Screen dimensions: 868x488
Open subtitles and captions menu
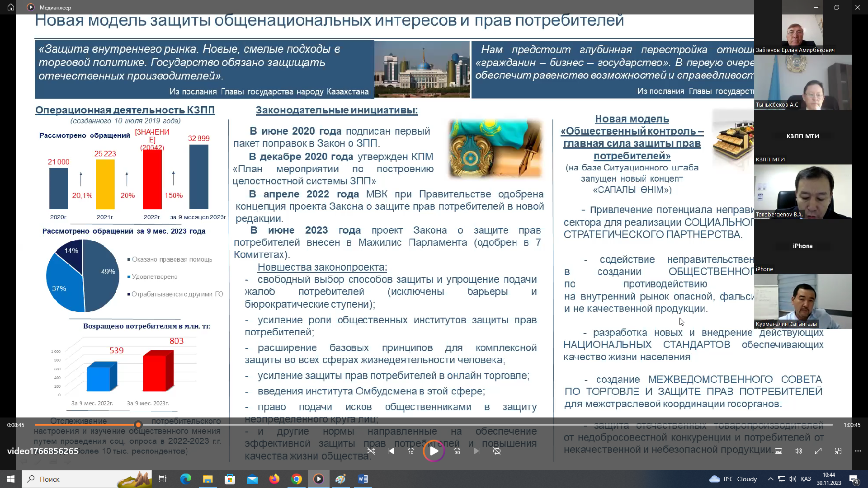click(x=778, y=451)
